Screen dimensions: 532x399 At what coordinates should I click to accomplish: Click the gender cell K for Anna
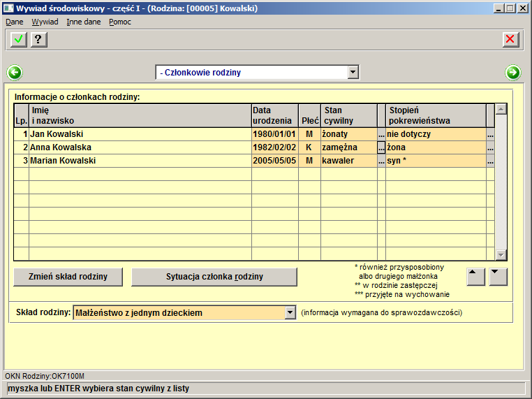[x=309, y=147]
